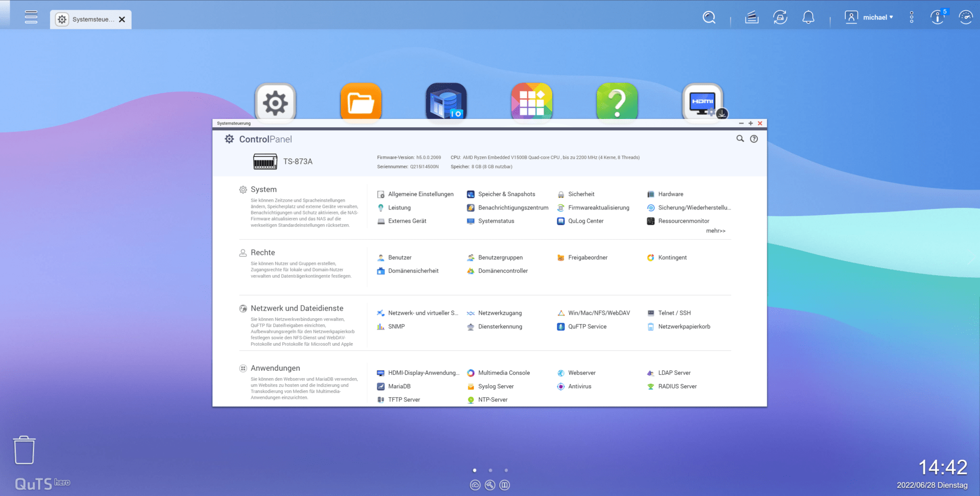This screenshot has height=496, width=980.
Task: Open Storage & Snapshots desktop icon
Action: coord(446,102)
